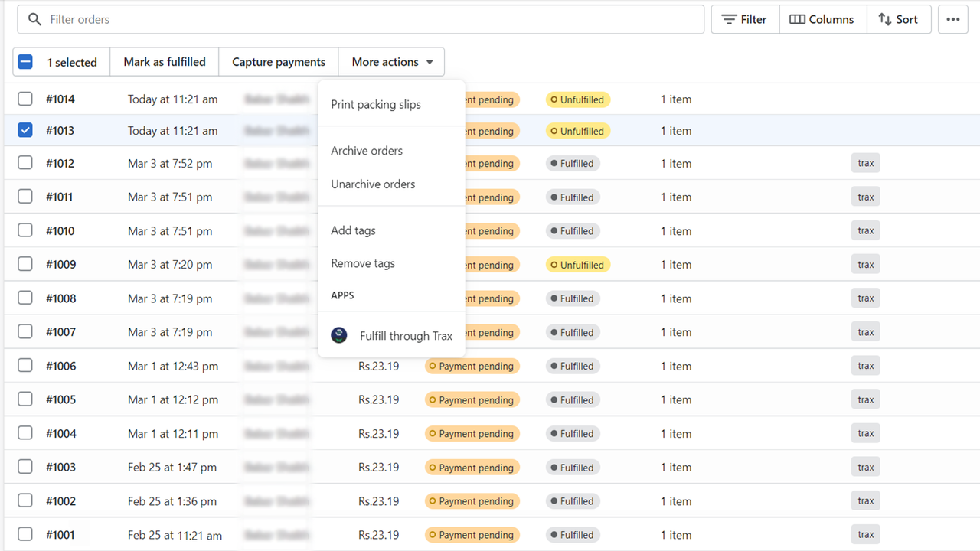Expand the More actions dropdown
The image size is (980, 551).
(x=391, y=62)
